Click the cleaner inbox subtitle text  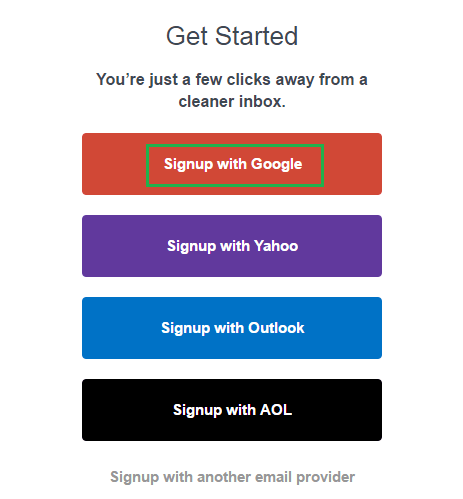tap(232, 90)
